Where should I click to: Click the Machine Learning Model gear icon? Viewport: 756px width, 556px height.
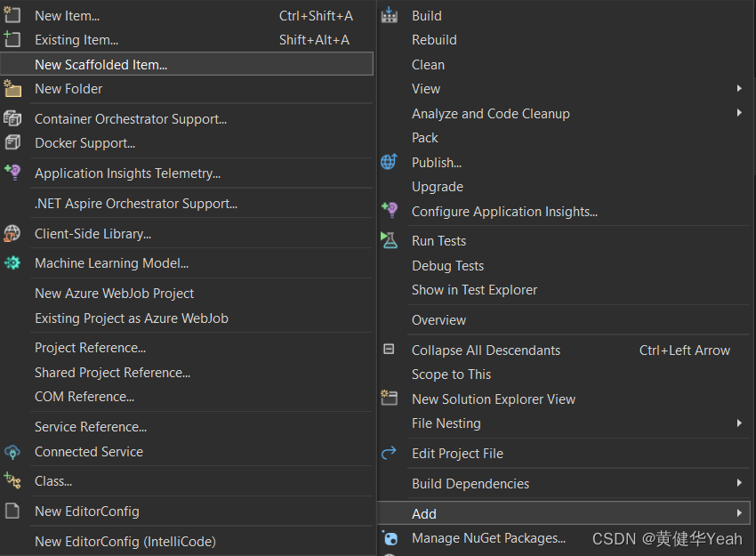point(12,262)
